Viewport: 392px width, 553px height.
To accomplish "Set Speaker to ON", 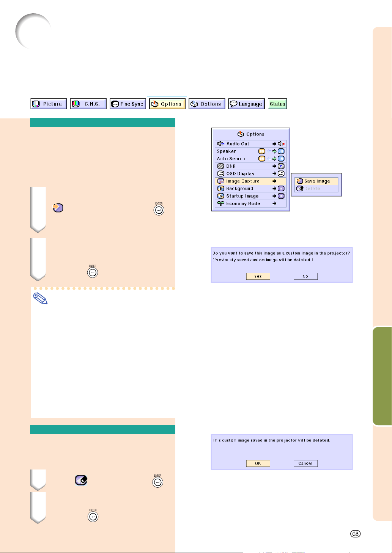I will click(x=262, y=151).
